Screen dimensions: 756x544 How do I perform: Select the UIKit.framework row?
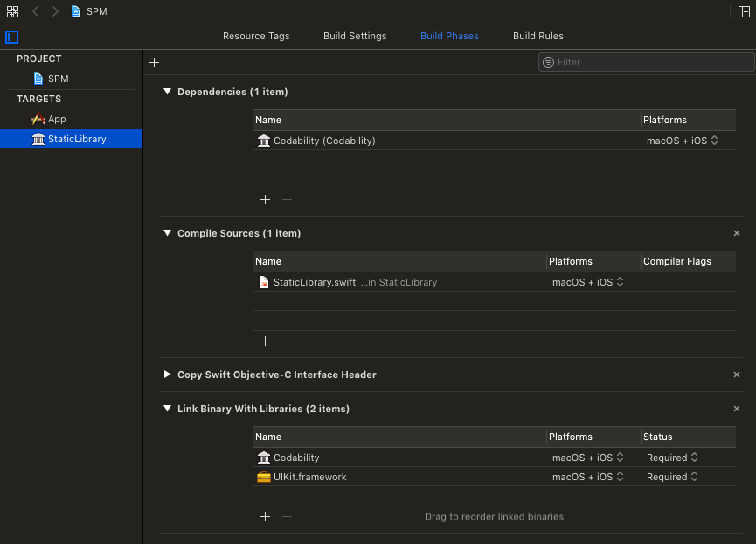(x=495, y=477)
